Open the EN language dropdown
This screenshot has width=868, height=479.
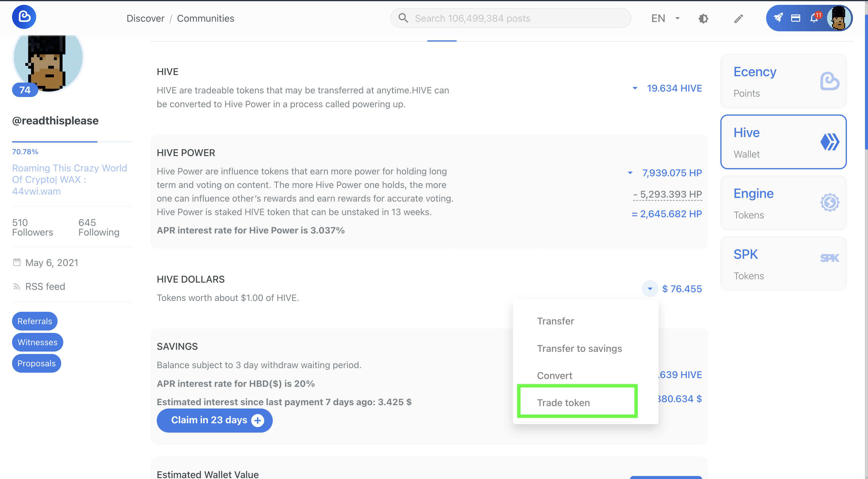click(665, 18)
